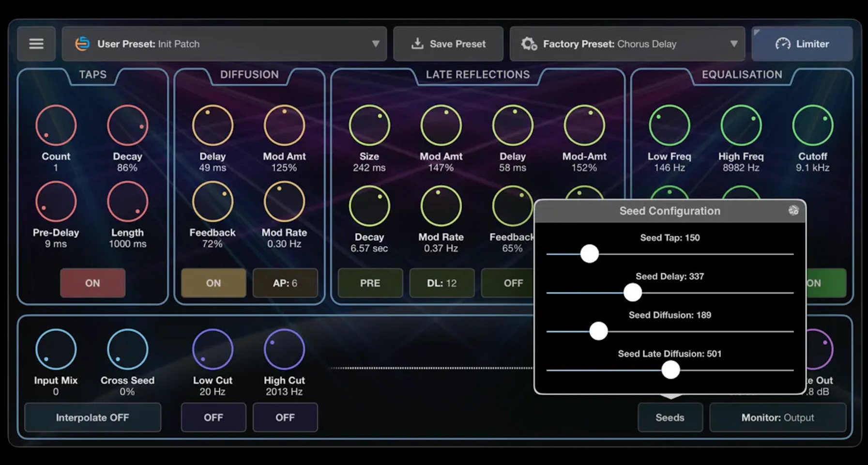Click the Seed Diffusion slider handle
The image size is (868, 465).
[x=599, y=331]
